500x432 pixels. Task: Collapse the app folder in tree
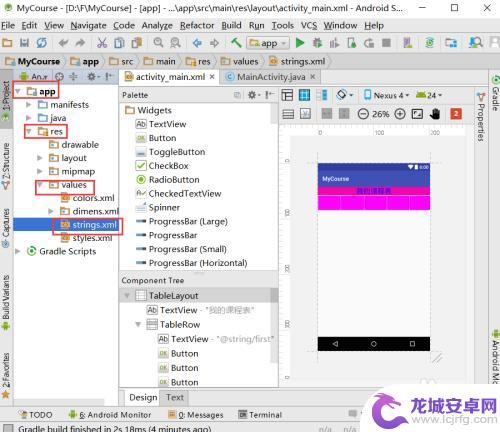click(18, 91)
